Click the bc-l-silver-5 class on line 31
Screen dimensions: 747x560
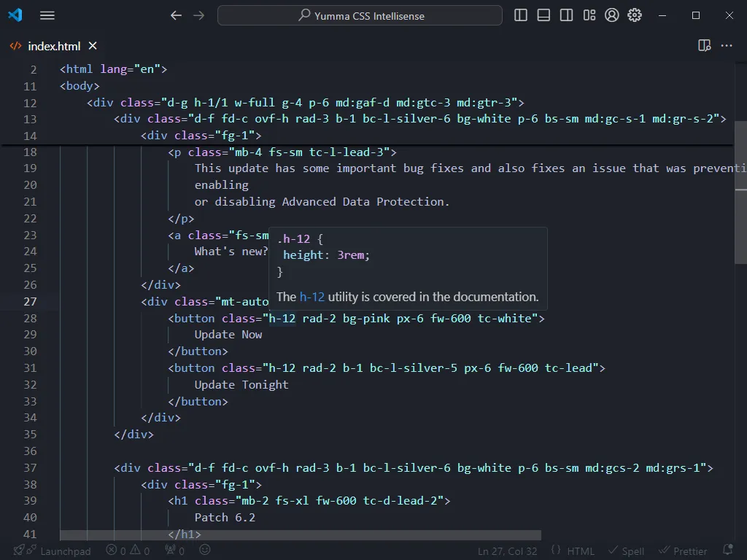coord(414,368)
